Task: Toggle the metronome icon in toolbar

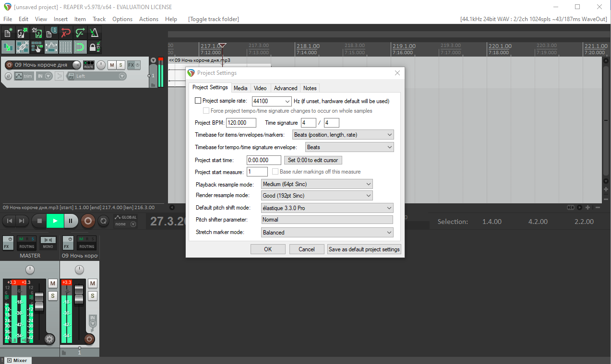Action: coord(95,33)
